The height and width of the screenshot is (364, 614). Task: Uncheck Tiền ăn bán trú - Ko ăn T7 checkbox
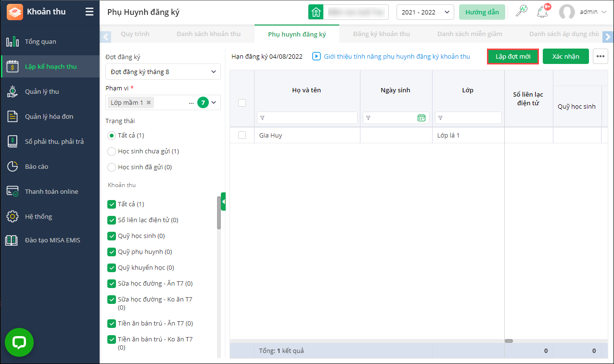(112, 339)
